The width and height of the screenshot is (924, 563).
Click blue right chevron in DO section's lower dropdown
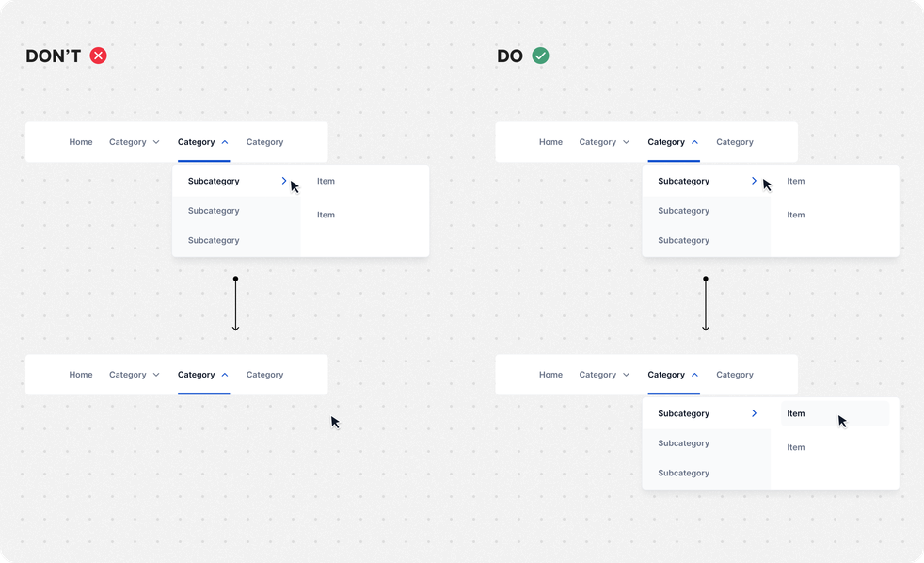[754, 413]
